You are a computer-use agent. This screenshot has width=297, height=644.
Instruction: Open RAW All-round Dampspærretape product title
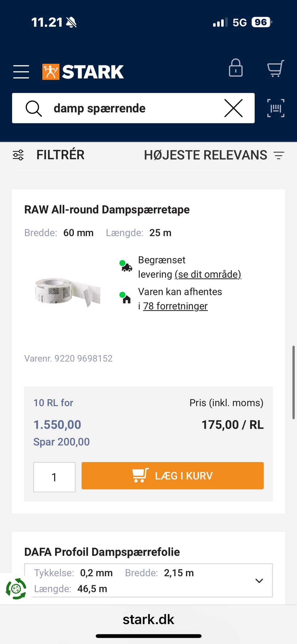pyautogui.click(x=107, y=210)
